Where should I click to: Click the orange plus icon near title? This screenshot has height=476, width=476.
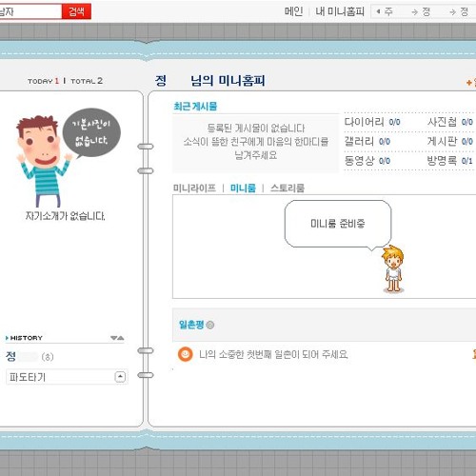pos(469,83)
